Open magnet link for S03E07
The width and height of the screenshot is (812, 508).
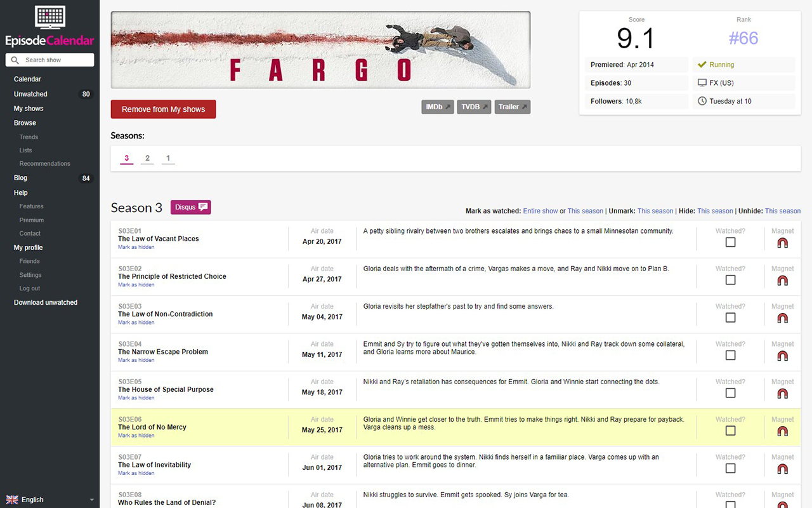pos(783,469)
